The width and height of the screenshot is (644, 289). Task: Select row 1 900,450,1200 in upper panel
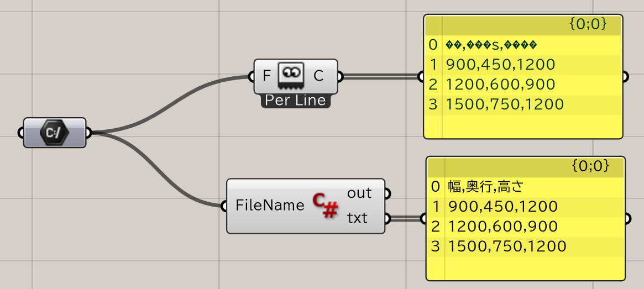tap(523, 65)
